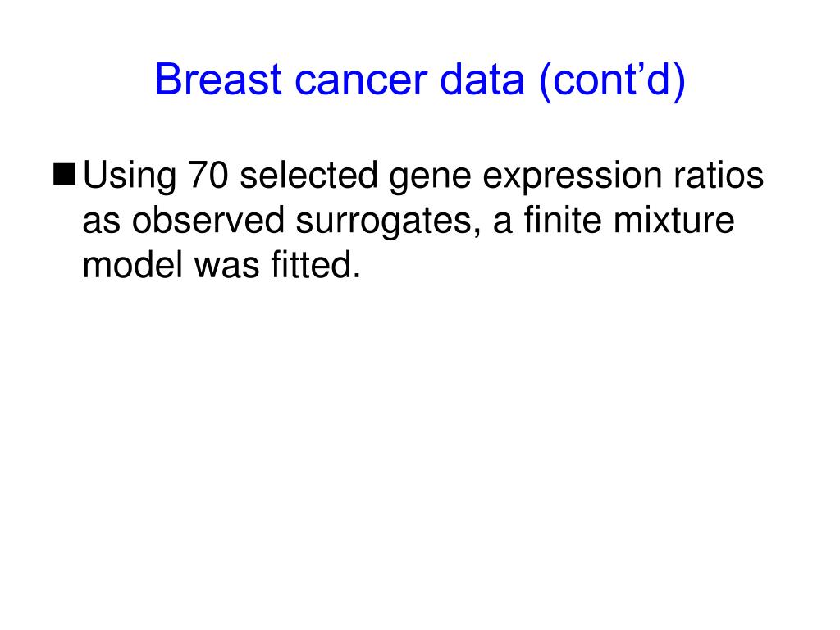Click the word 'Breast' in the title

pos(218,80)
